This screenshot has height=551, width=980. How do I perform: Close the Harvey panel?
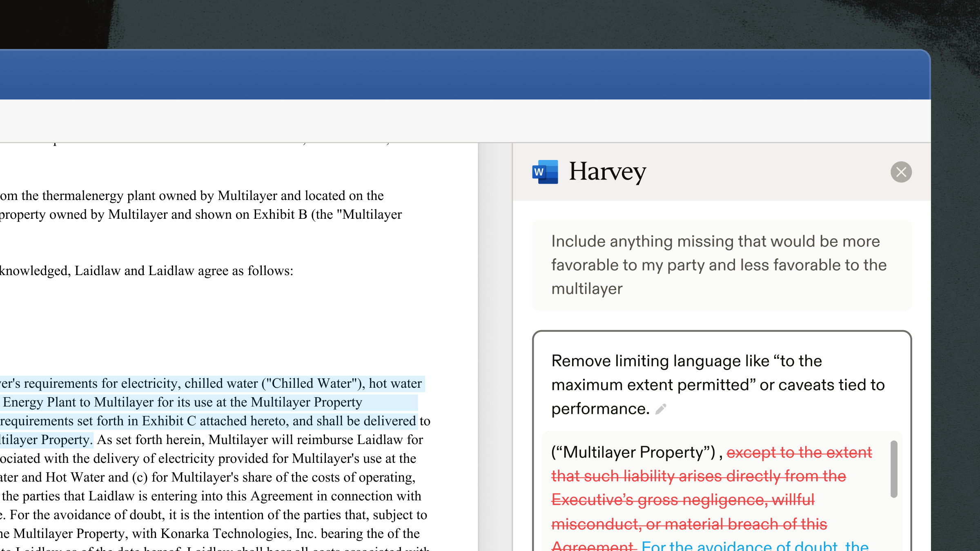coord(901,172)
